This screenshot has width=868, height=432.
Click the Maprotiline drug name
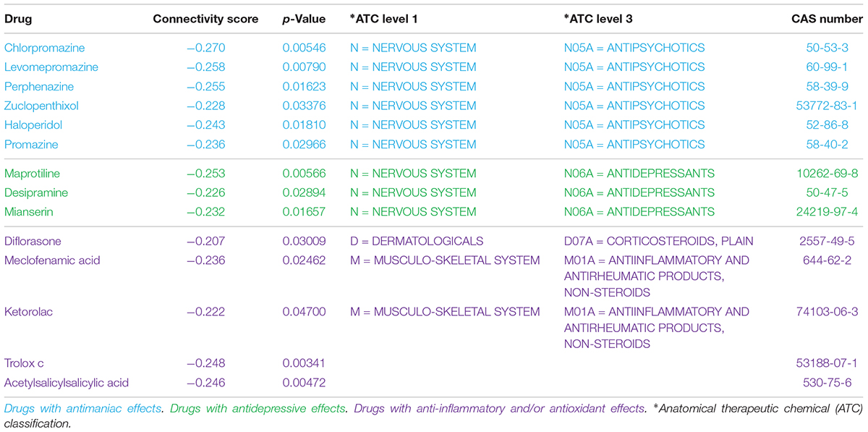tap(33, 174)
